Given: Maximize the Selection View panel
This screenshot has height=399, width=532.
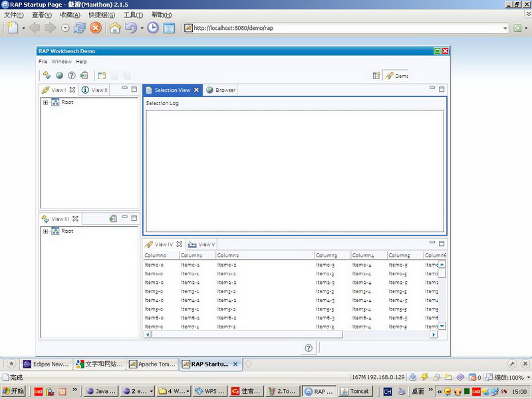Looking at the screenshot, I should (x=442, y=88).
